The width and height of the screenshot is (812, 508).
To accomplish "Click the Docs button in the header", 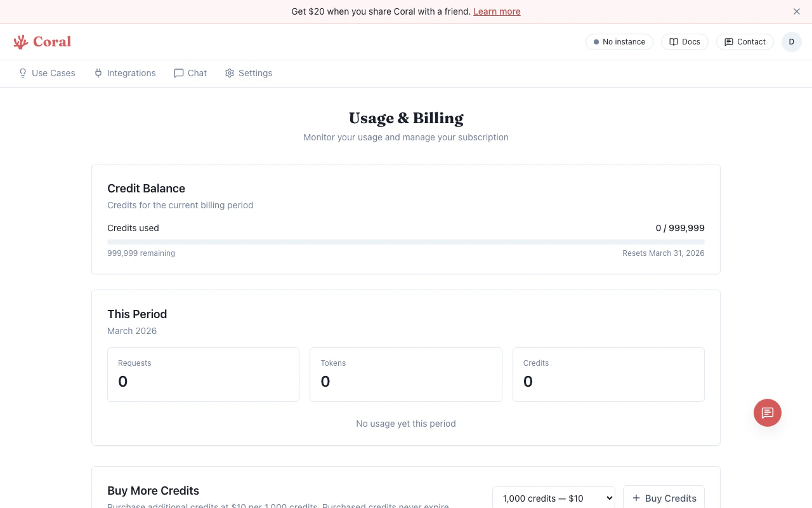I will tap(684, 41).
